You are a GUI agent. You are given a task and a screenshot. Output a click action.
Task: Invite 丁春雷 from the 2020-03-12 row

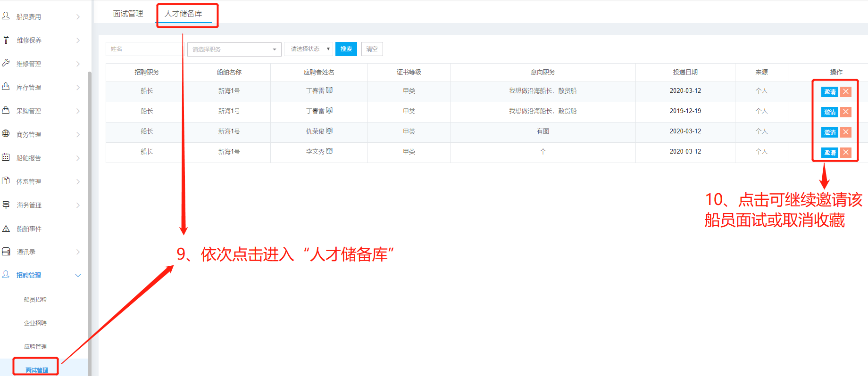click(830, 92)
